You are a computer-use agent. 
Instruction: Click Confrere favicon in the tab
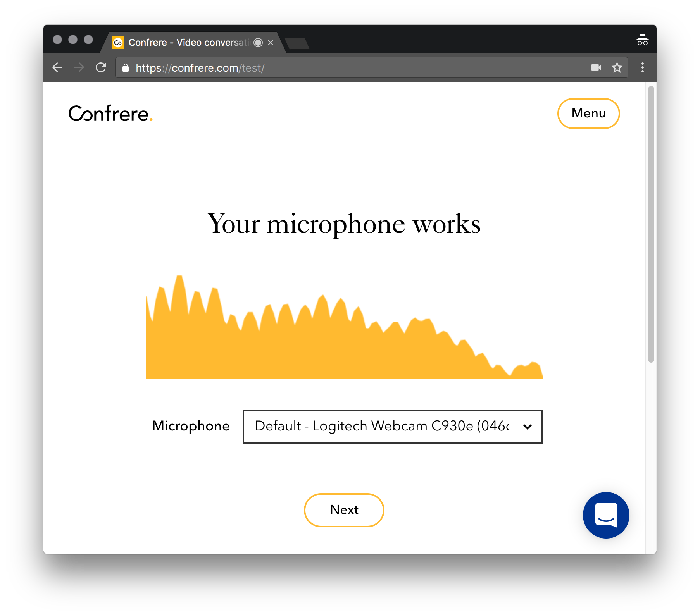point(118,43)
